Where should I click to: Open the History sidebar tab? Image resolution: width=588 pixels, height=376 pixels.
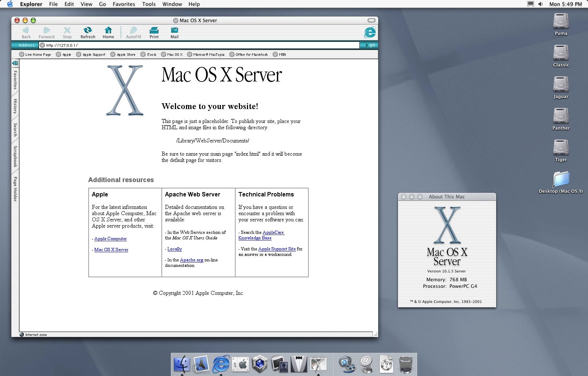[15, 106]
